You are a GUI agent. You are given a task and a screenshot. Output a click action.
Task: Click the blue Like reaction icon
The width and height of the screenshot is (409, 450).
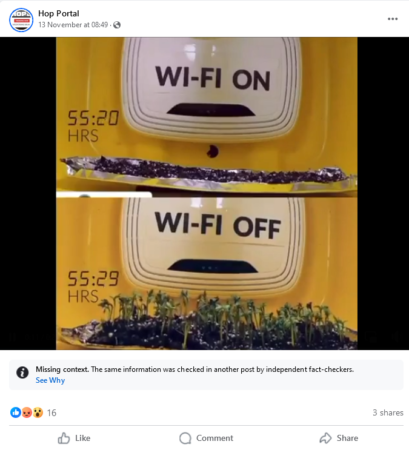(15, 412)
